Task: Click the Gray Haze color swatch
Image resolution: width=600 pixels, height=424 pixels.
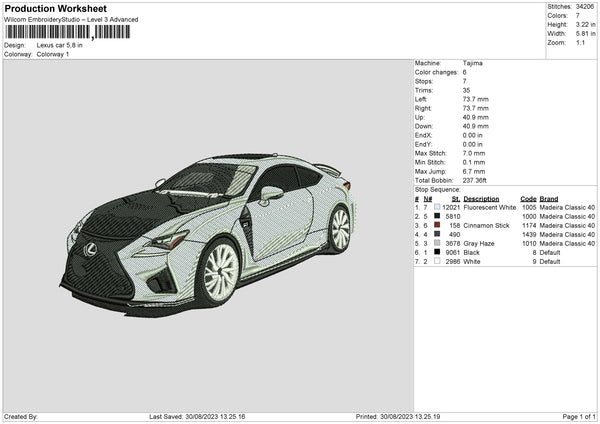Action: click(x=437, y=243)
